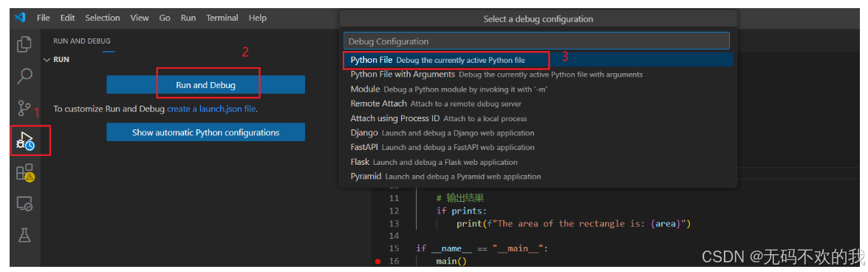Select the Flask debug configuration
The image size is (868, 272).
pos(538,162)
